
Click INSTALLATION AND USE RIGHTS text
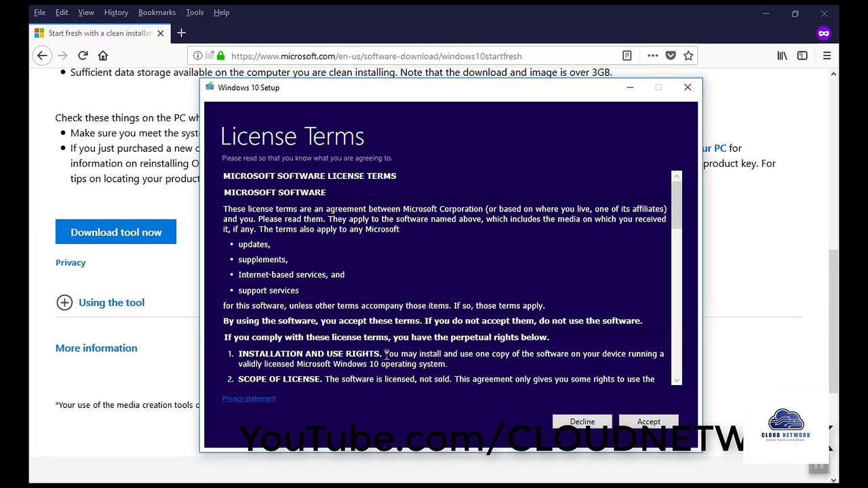[309, 354]
